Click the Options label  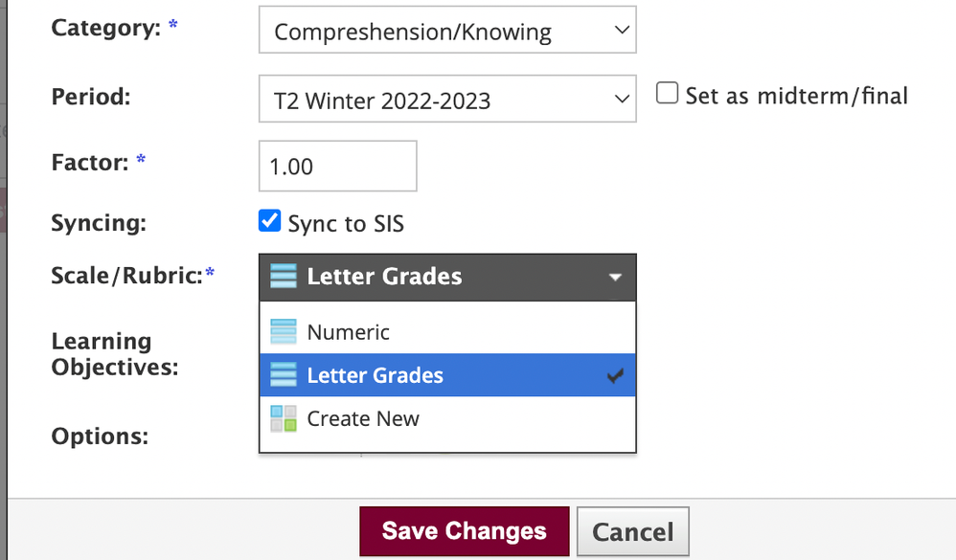point(100,437)
